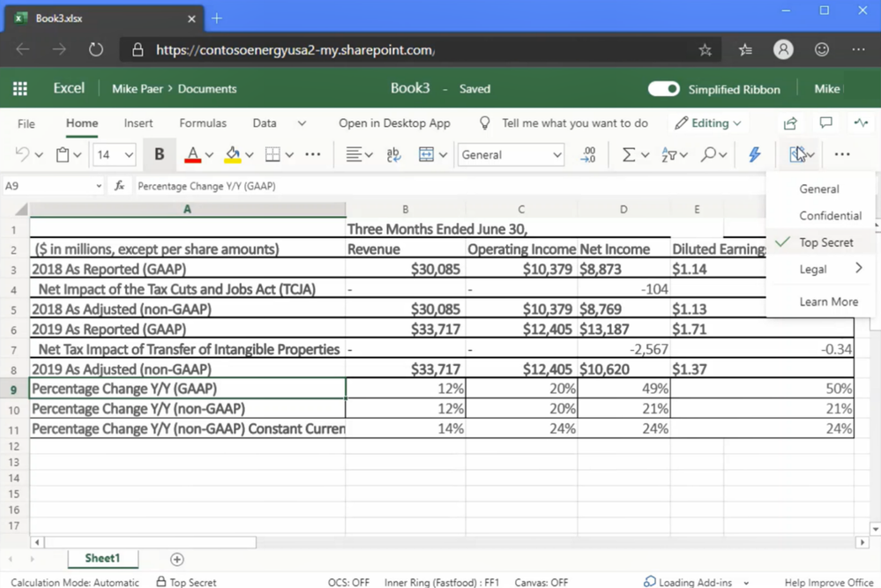Image resolution: width=881 pixels, height=588 pixels.
Task: Click Open in Desktop App
Action: pyautogui.click(x=394, y=123)
